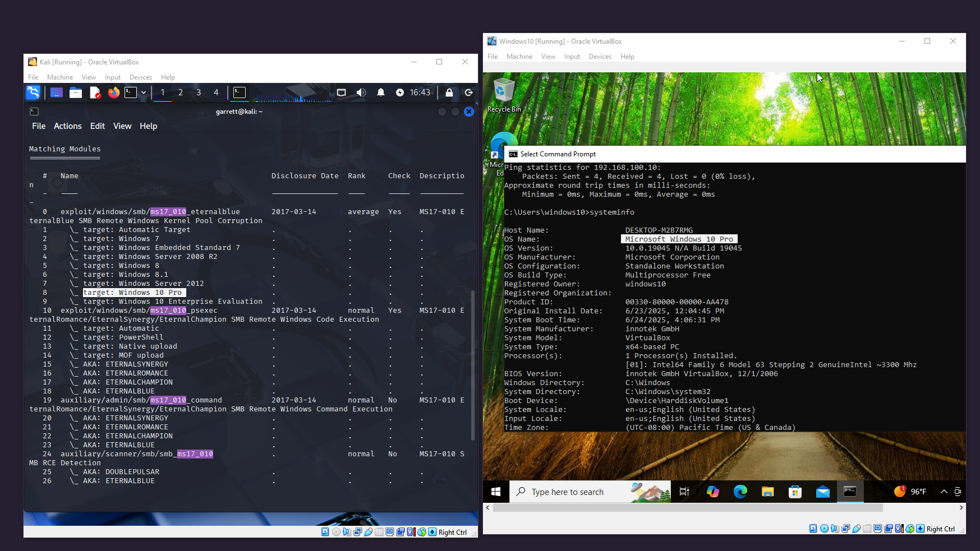Open Edit menu in Kali terminal
This screenshot has width=980, height=551.
[98, 126]
